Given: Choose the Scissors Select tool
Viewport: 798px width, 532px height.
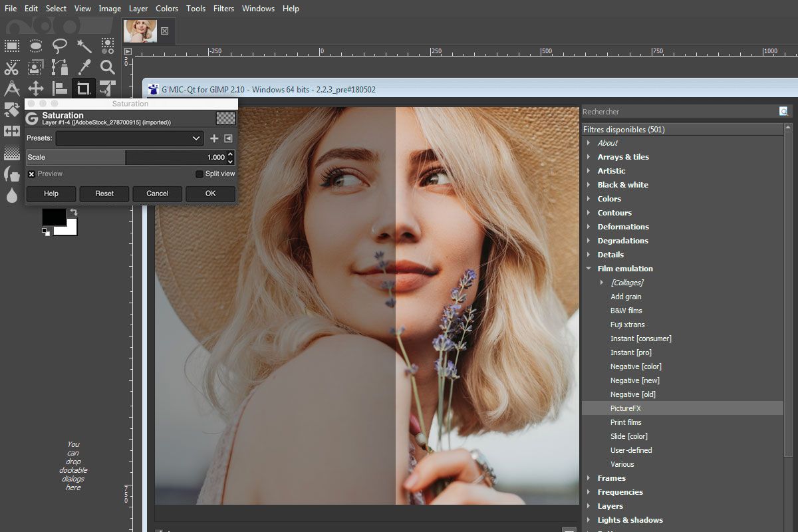Looking at the screenshot, I should 11,67.
